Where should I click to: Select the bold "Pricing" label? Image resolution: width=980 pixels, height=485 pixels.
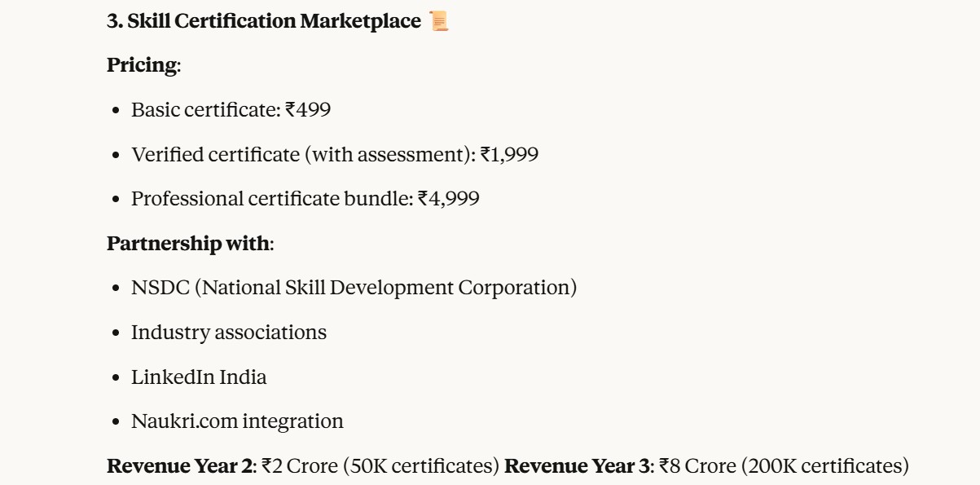142,66
